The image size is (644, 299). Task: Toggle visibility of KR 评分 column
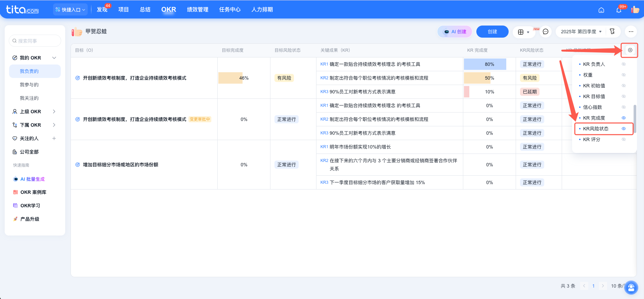(x=624, y=139)
